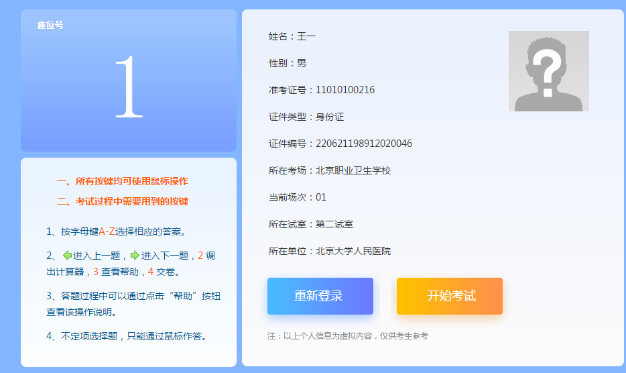Viewport: 626px width, 373px height.
Task: Click the 所在试室：第二试室 line
Action: (x=311, y=224)
